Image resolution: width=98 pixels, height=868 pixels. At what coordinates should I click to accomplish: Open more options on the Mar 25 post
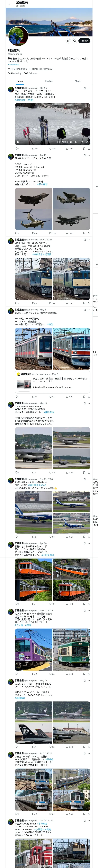tap(89, 88)
